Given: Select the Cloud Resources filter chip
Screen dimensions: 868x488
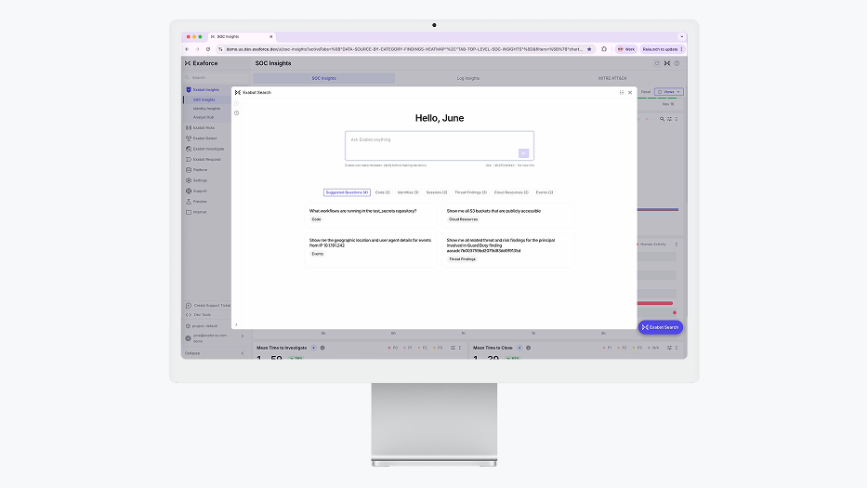Looking at the screenshot, I should [511, 192].
